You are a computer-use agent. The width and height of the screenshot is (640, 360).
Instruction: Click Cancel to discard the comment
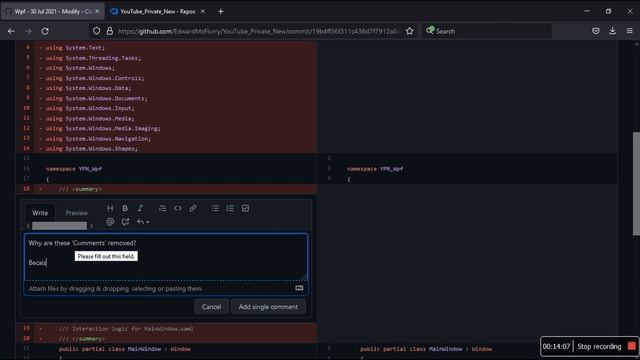pyautogui.click(x=211, y=307)
